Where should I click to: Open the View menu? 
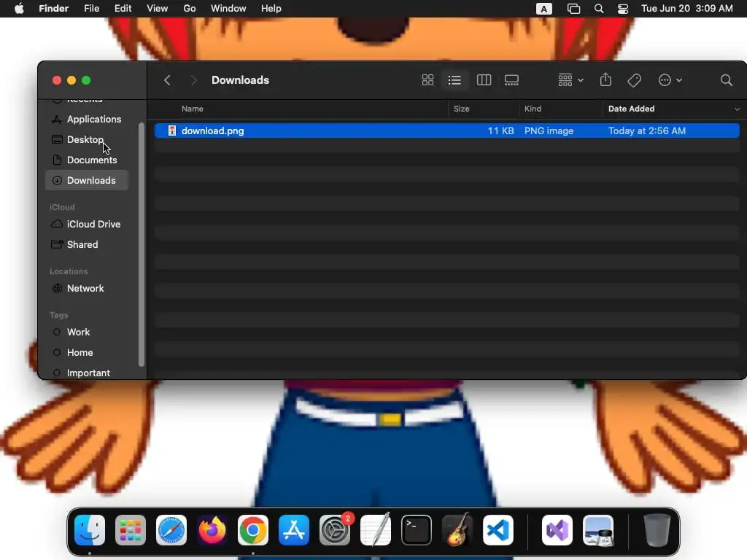pyautogui.click(x=157, y=9)
